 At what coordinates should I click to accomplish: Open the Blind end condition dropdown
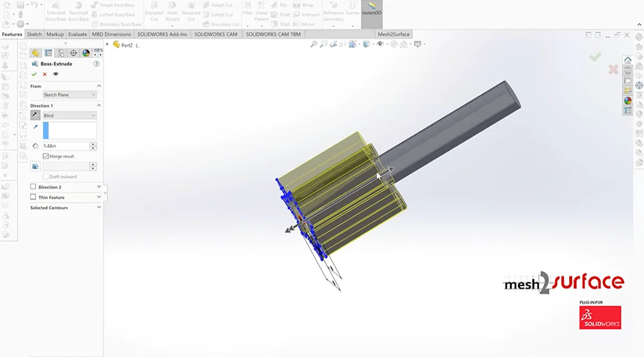(69, 115)
